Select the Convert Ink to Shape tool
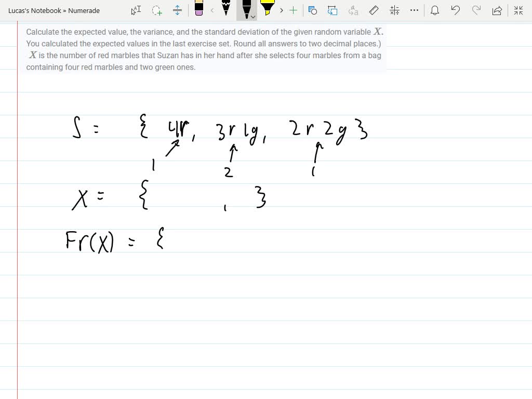This screenshot has width=532, height=399. point(334,10)
